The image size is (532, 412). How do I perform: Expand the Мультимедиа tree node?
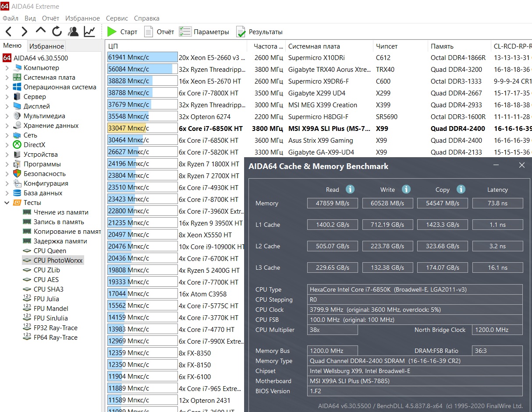tap(7, 116)
